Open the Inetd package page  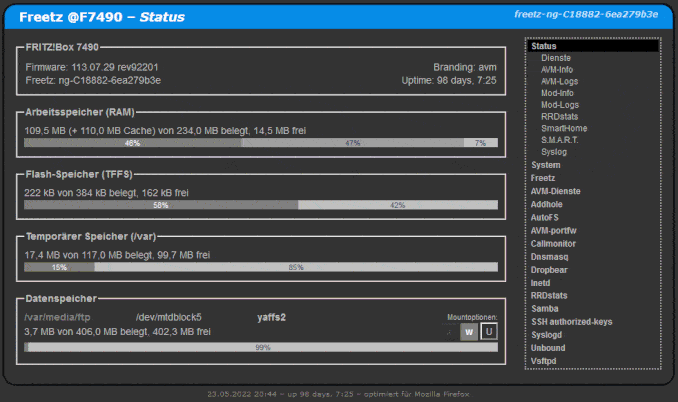[x=540, y=283]
